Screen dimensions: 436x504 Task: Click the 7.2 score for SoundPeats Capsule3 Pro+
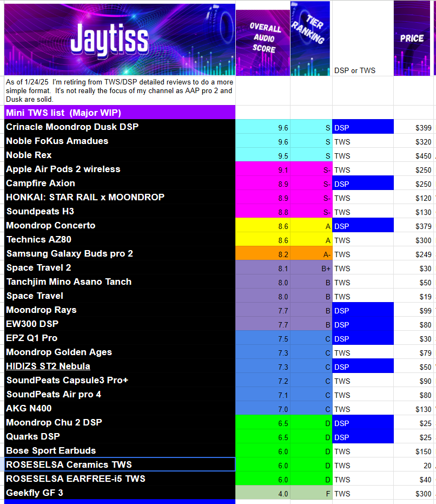[263, 380]
